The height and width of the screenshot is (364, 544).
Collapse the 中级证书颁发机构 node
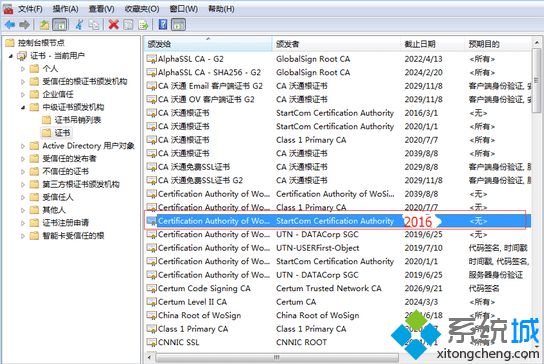coord(23,108)
